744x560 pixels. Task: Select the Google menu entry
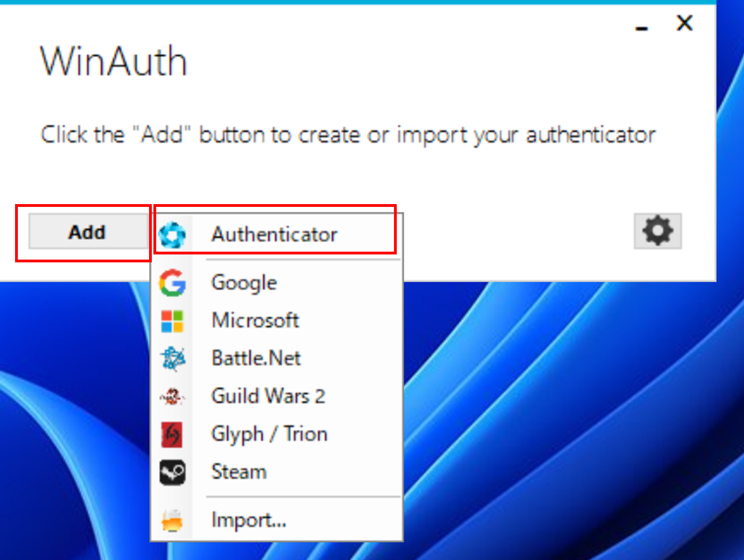pos(277,283)
